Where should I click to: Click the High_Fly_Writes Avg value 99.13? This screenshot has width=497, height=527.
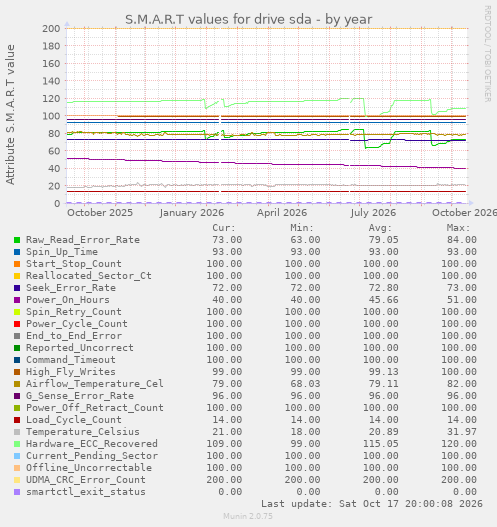tap(383, 372)
